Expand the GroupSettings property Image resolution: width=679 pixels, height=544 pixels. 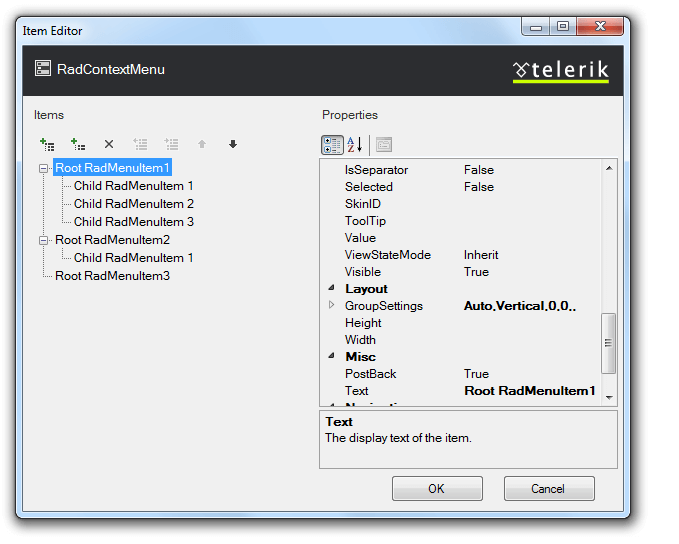[x=332, y=305]
